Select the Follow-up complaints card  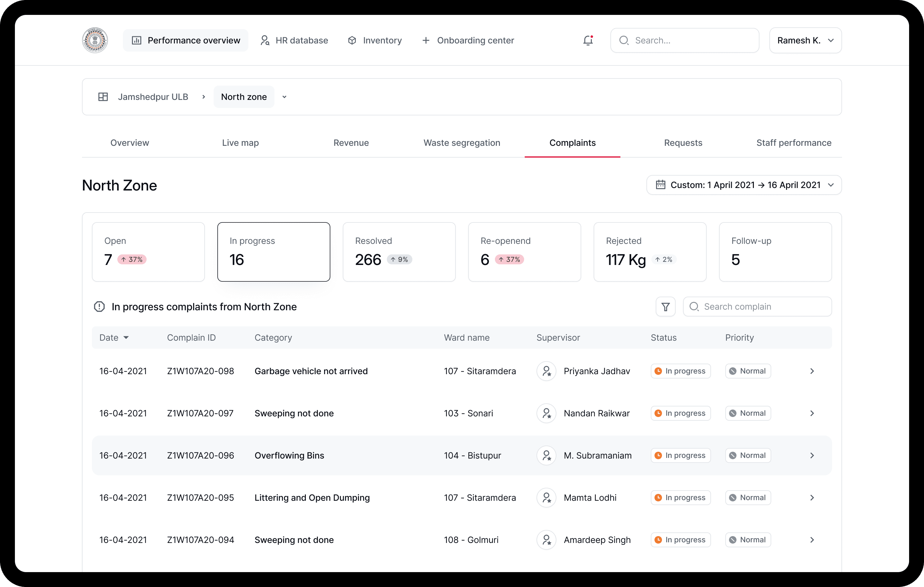tap(775, 252)
